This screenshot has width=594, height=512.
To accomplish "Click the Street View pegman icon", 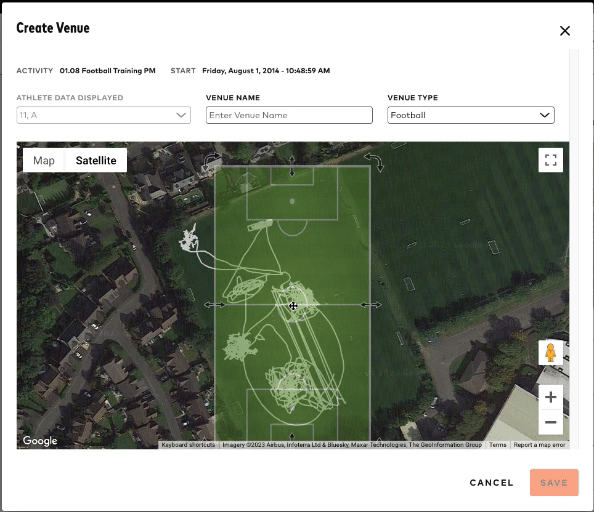I will pyautogui.click(x=550, y=353).
